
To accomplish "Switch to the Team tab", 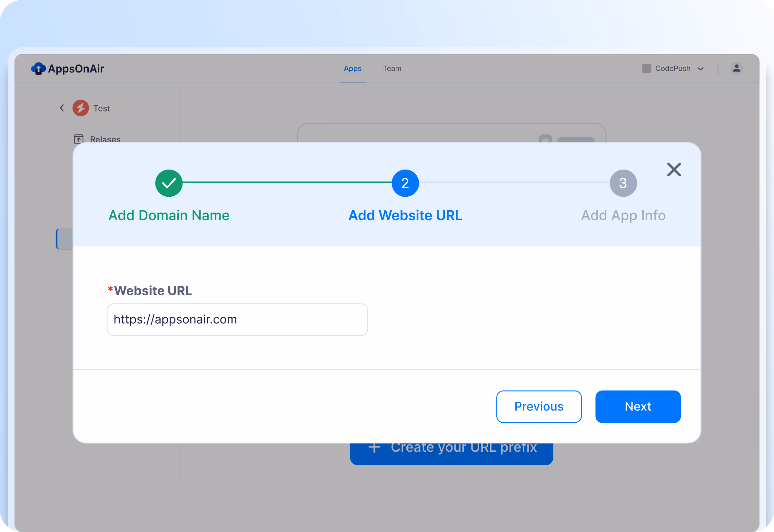I will click(x=392, y=68).
